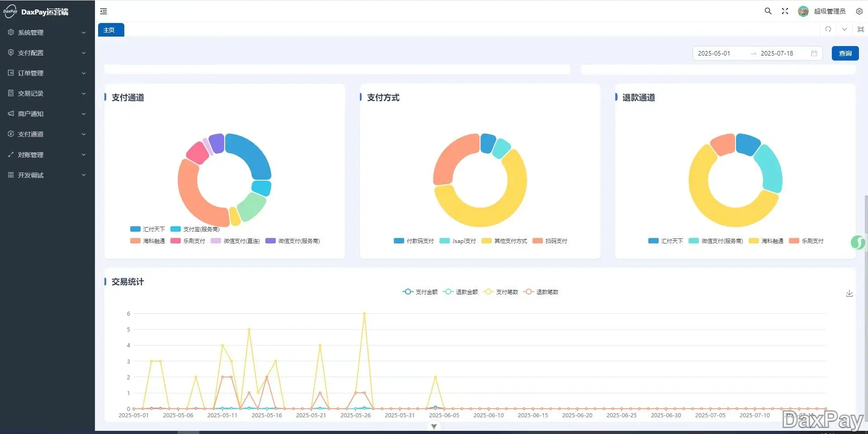Open the tab options dropdown arrow

[x=844, y=29]
